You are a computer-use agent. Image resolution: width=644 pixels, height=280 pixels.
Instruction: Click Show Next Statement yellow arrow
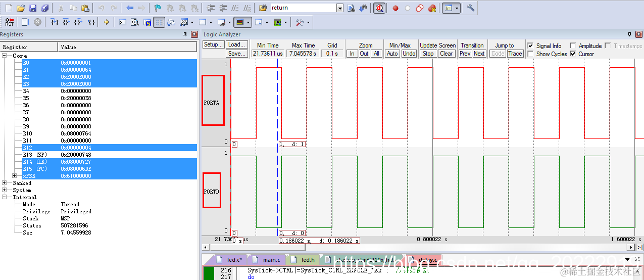pos(106,22)
